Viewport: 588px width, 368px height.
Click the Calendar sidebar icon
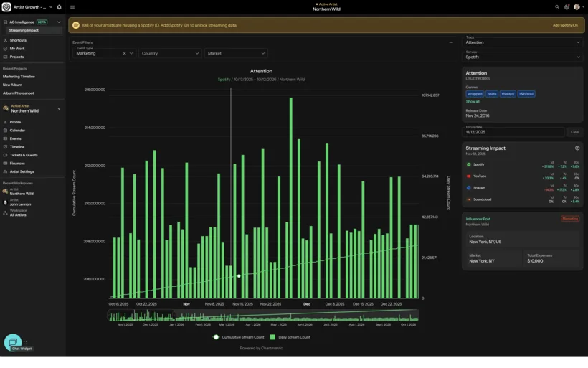5,130
